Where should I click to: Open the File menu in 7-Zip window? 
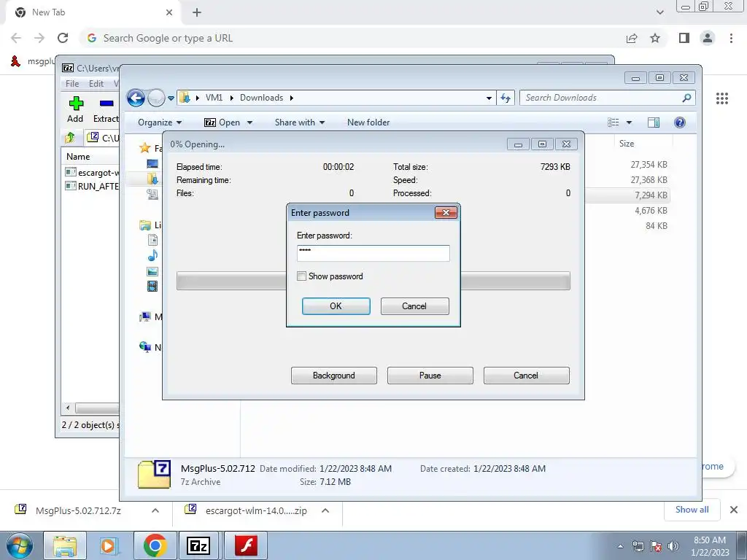click(72, 84)
